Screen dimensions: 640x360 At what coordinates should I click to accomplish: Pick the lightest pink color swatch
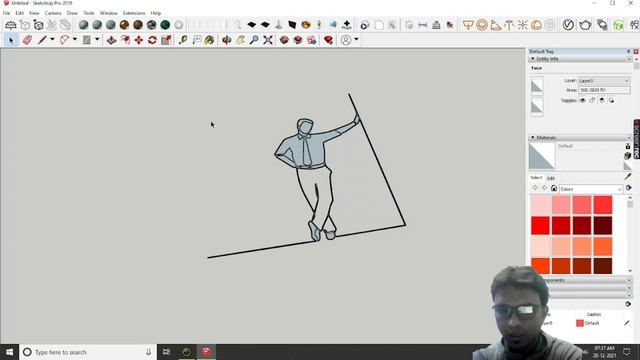540,205
